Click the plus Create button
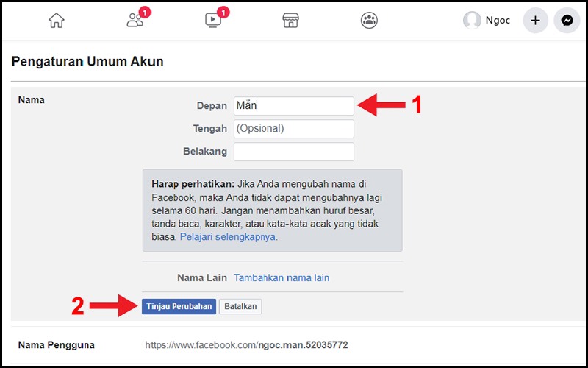The height and width of the screenshot is (368, 588). pyautogui.click(x=536, y=21)
